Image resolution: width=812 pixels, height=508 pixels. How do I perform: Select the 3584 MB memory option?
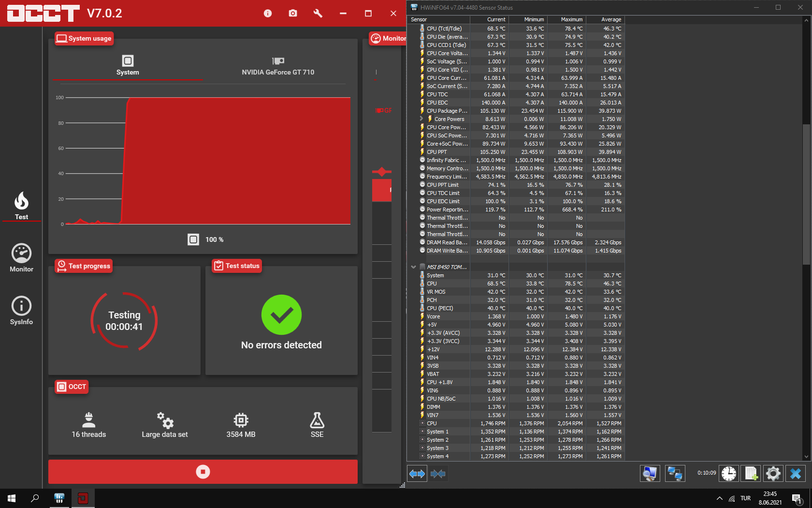pos(241,425)
